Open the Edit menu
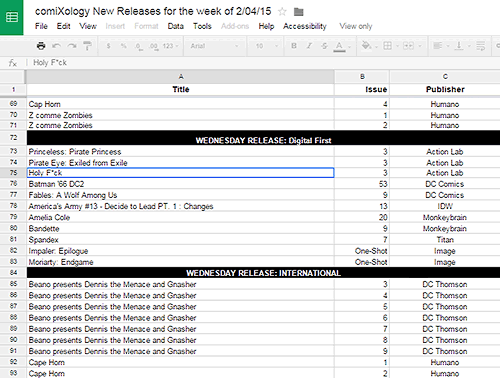The image size is (500, 378). tap(63, 26)
